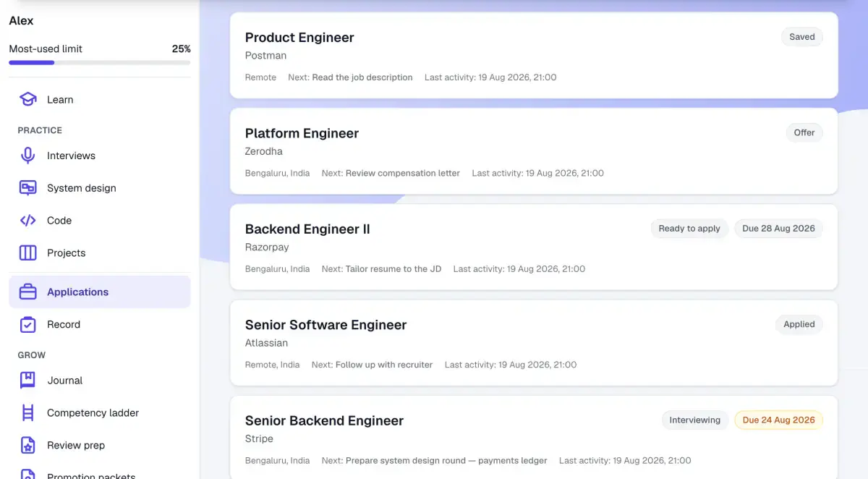Click the Ready to apply badge
The image size is (868, 479).
pyautogui.click(x=689, y=229)
